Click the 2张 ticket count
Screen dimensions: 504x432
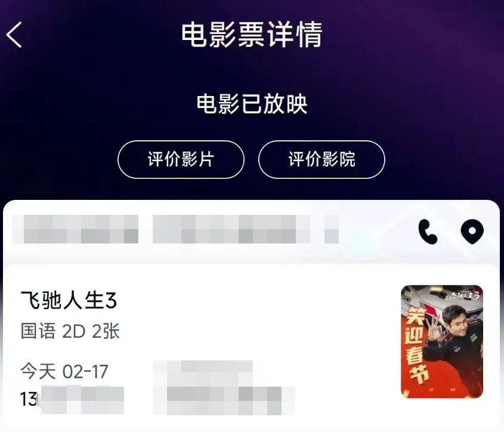pos(106,331)
